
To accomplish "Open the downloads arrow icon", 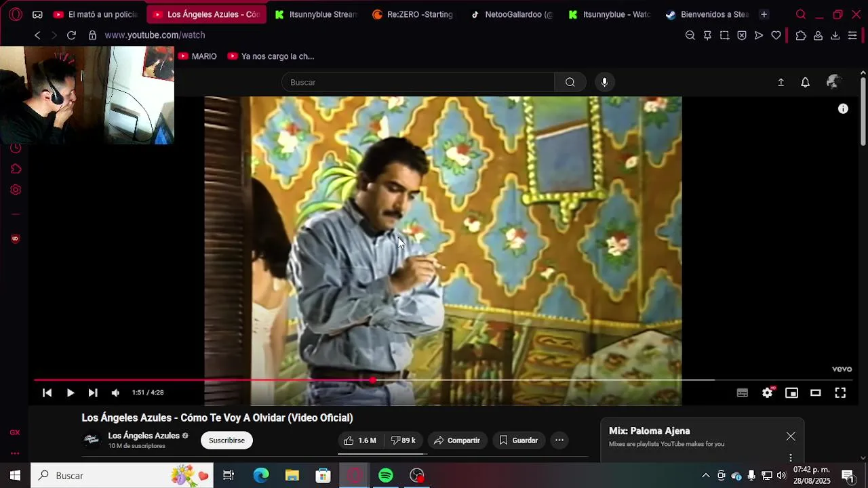I will click(835, 35).
